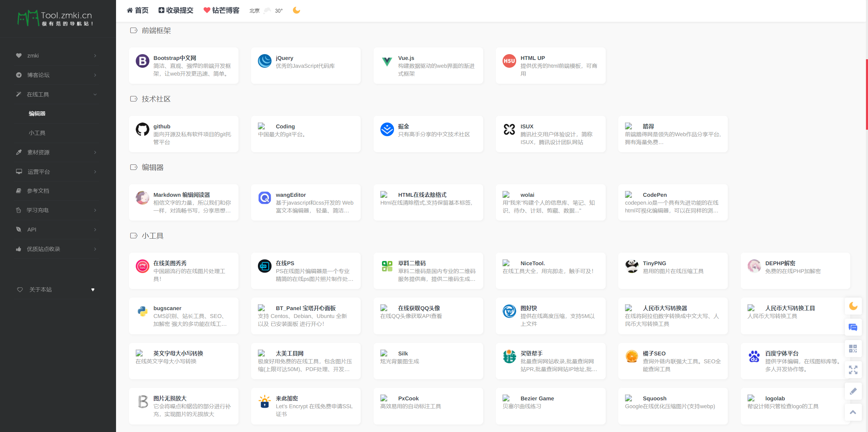Open the 图好快 blue circle icon
Screen dimensions: 868x432
point(509,311)
